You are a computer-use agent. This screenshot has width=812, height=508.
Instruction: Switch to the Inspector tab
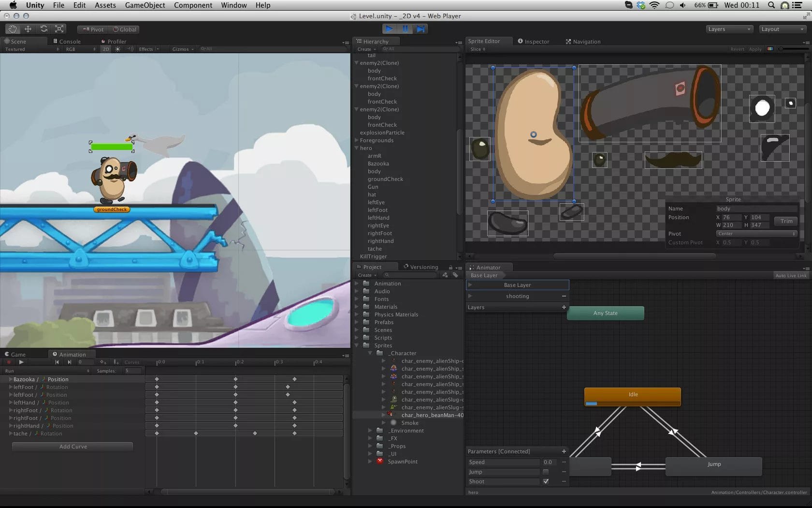534,41
